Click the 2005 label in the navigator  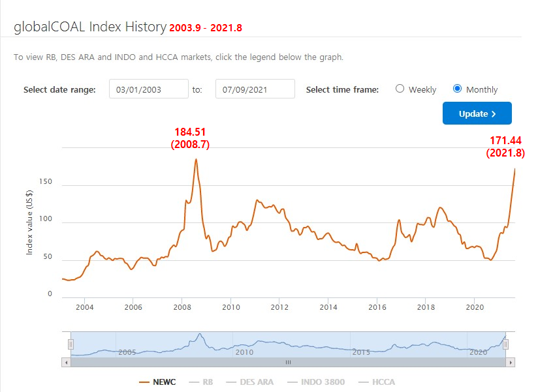pyautogui.click(x=127, y=352)
